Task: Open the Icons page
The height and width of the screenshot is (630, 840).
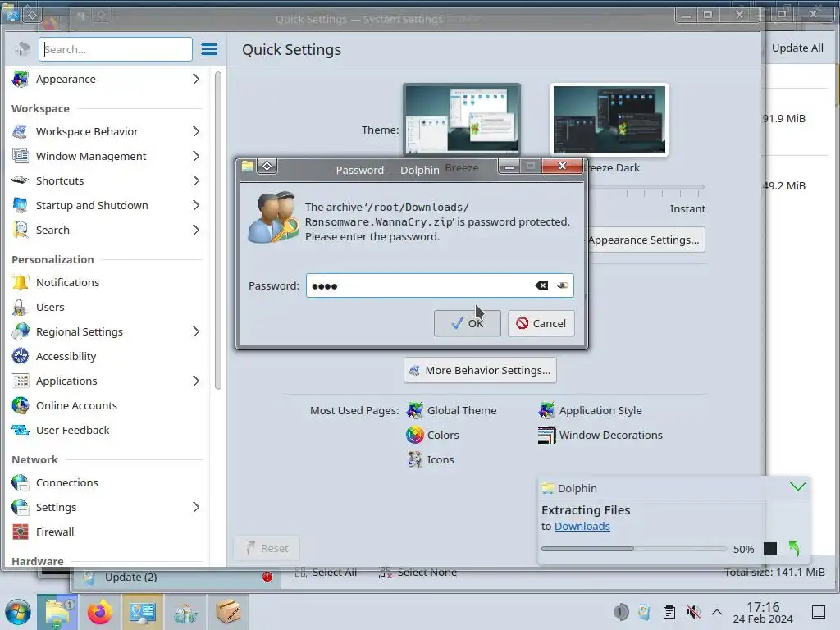Action: pos(430,459)
